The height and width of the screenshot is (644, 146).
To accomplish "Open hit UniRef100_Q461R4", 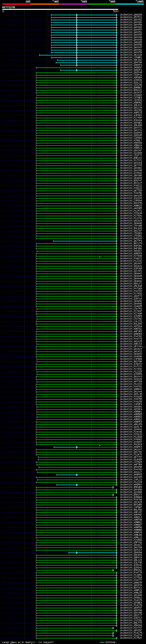I will tap(131, 15).
